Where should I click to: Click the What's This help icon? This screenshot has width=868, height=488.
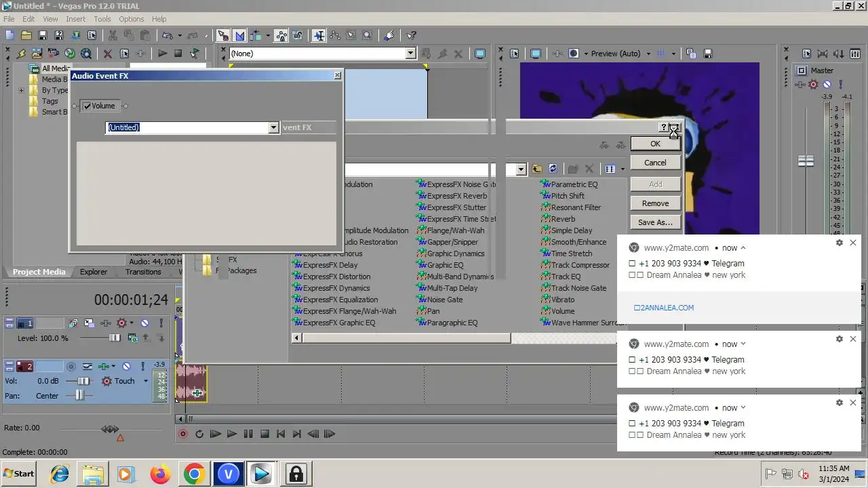(x=412, y=35)
